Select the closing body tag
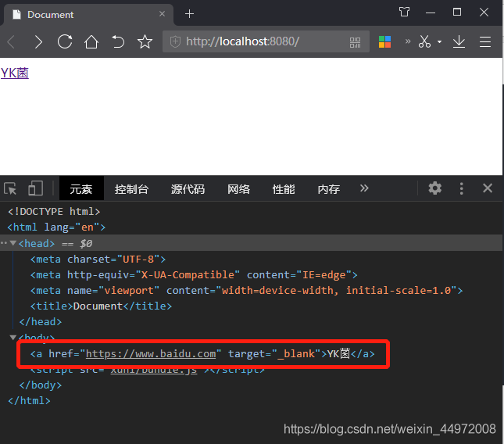The image size is (504, 444). pyautogui.click(x=41, y=385)
